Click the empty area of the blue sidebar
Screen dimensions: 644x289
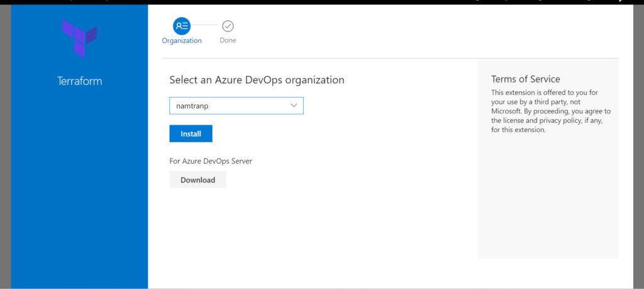79,189
